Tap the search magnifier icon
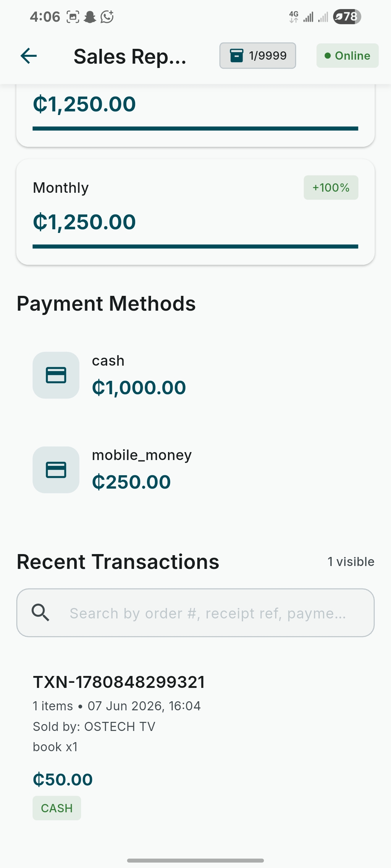 tap(41, 613)
